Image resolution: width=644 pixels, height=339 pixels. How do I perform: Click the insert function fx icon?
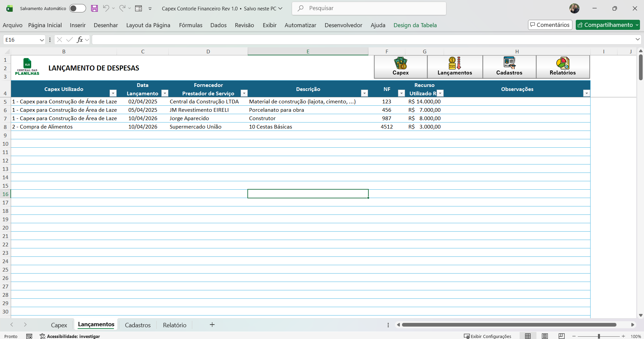click(80, 40)
